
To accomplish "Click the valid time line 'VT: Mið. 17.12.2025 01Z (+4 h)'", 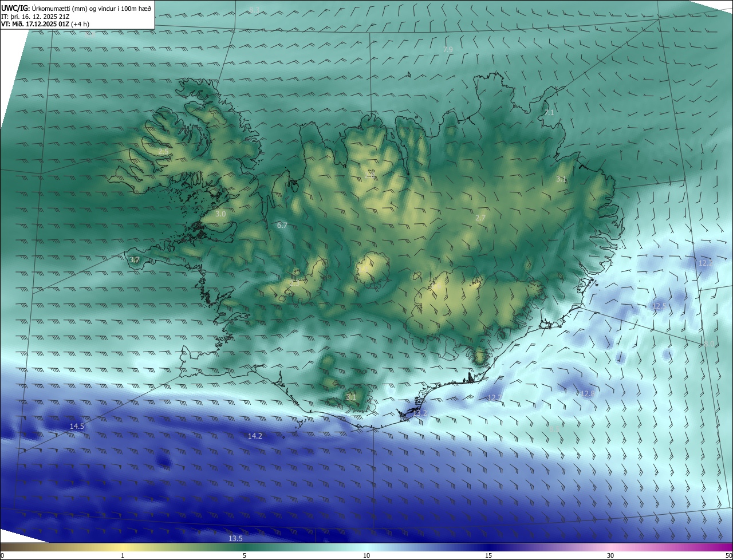I will point(45,24).
